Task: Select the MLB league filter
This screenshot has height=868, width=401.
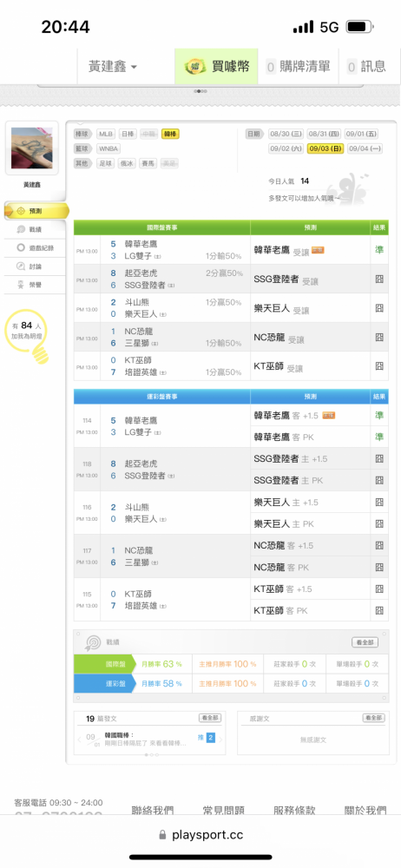Action: (x=107, y=134)
